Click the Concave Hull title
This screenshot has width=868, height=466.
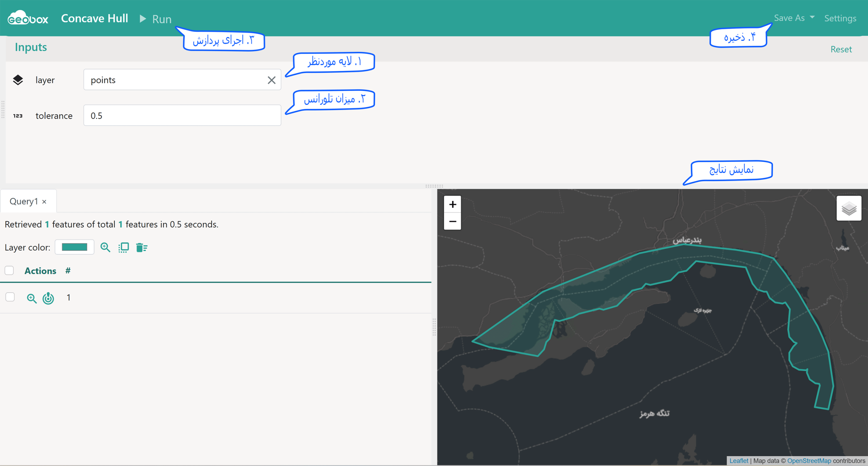[x=95, y=18]
